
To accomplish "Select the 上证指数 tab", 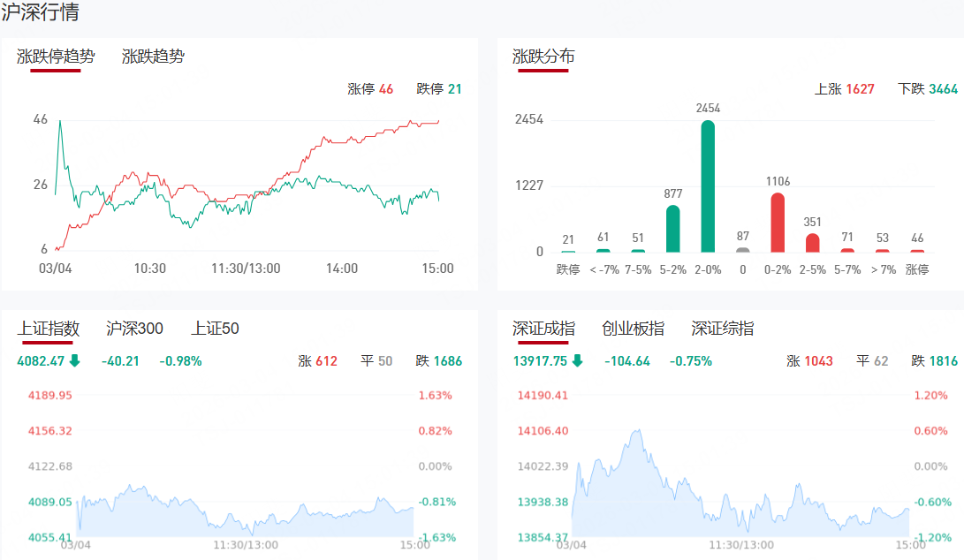I will coord(49,329).
